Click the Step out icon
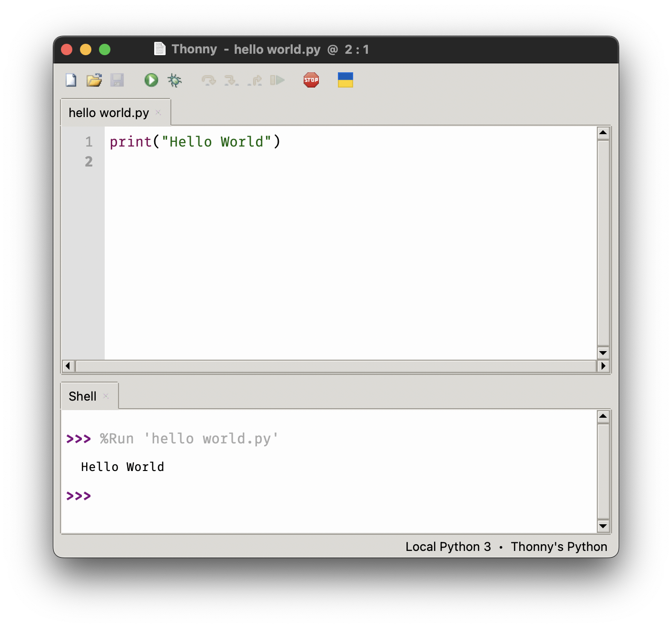The width and height of the screenshot is (672, 628). coord(255,80)
